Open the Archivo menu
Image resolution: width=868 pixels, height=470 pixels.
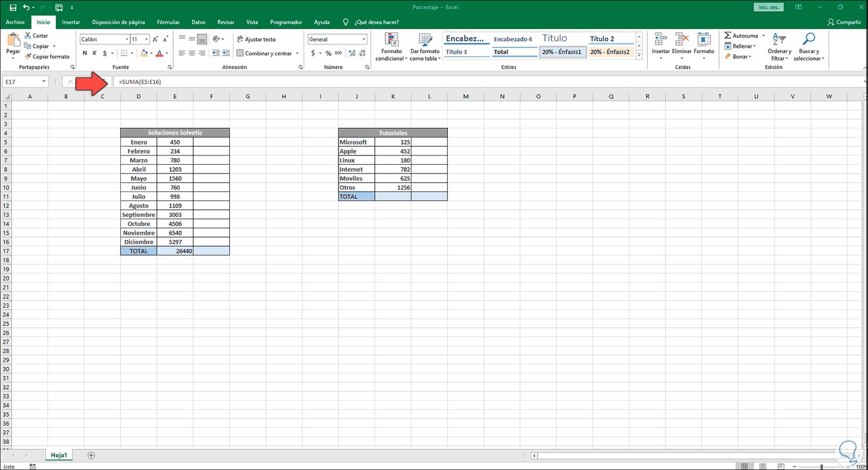coord(15,22)
